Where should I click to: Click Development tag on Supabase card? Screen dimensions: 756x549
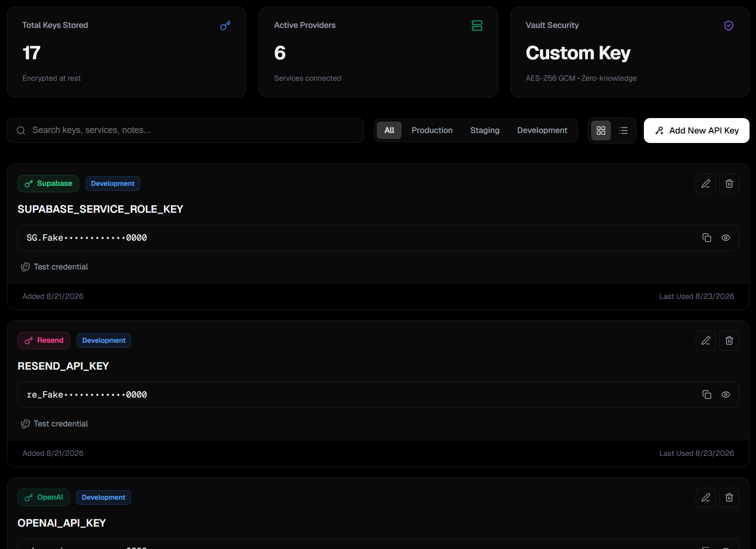(113, 183)
